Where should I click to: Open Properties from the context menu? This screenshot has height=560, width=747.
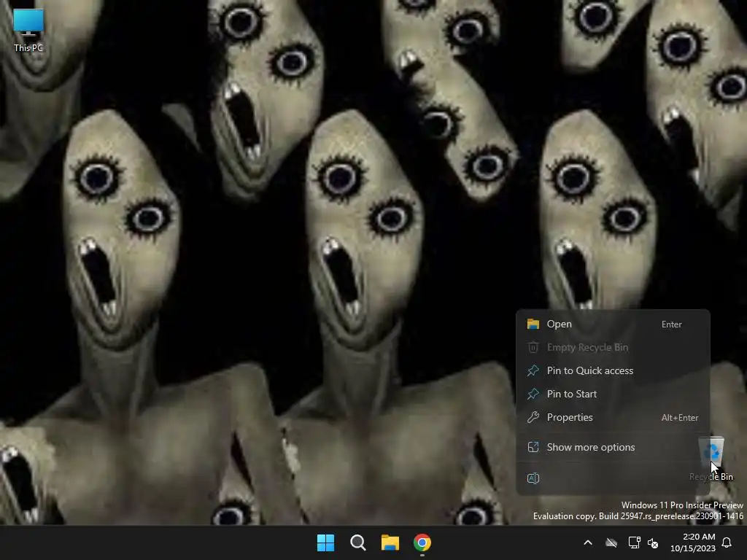pyautogui.click(x=613, y=417)
